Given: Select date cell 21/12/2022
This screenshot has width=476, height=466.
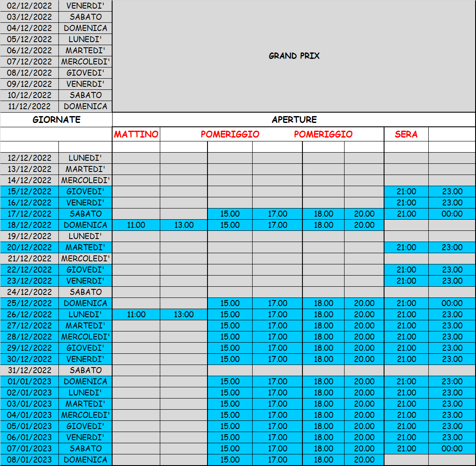Looking at the screenshot, I should pyautogui.click(x=29, y=258).
